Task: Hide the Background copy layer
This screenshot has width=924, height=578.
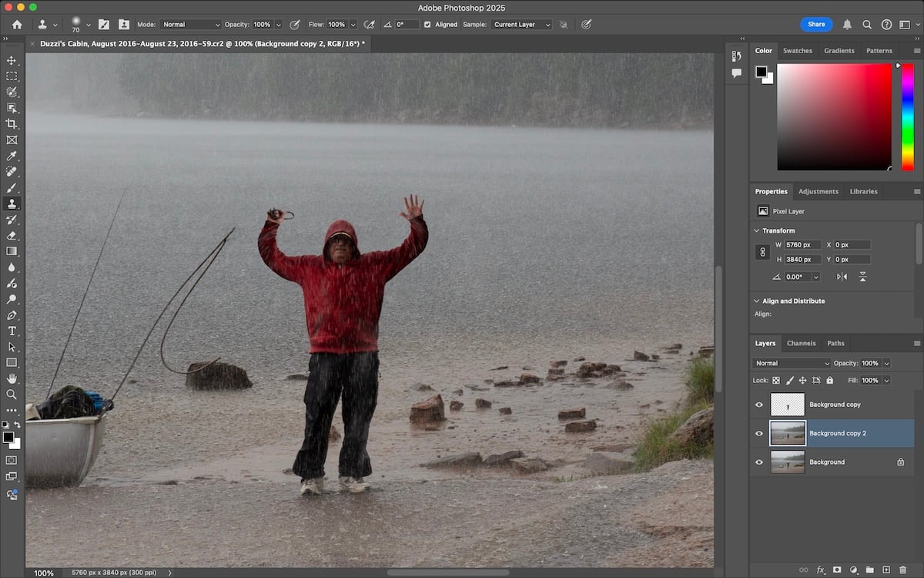Action: click(x=758, y=404)
